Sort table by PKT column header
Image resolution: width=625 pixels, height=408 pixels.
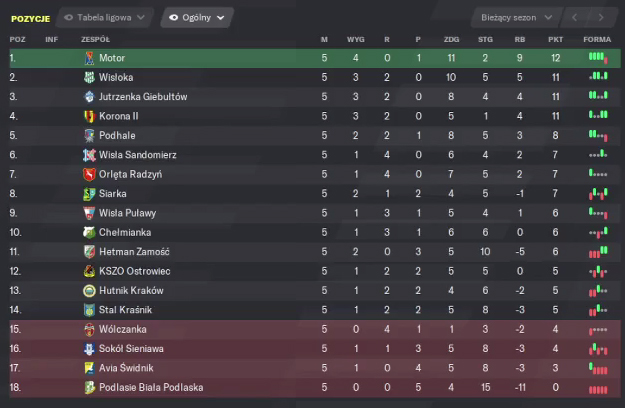coord(556,39)
